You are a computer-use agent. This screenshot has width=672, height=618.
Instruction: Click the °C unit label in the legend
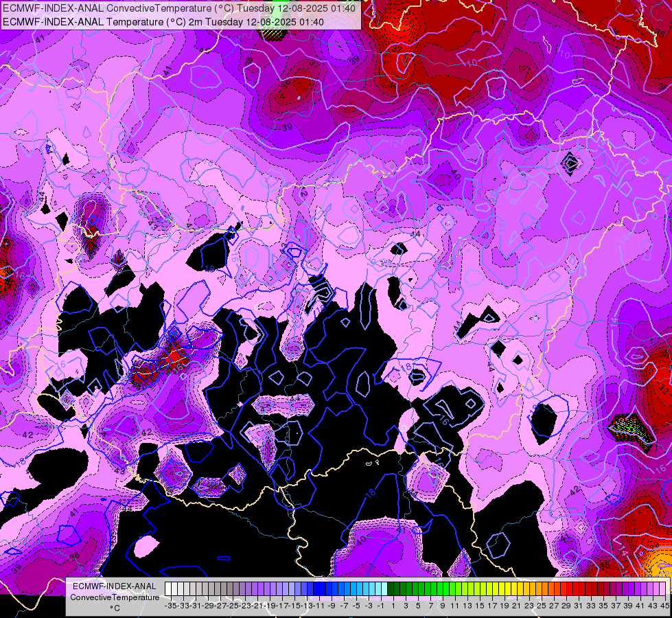tap(115, 608)
